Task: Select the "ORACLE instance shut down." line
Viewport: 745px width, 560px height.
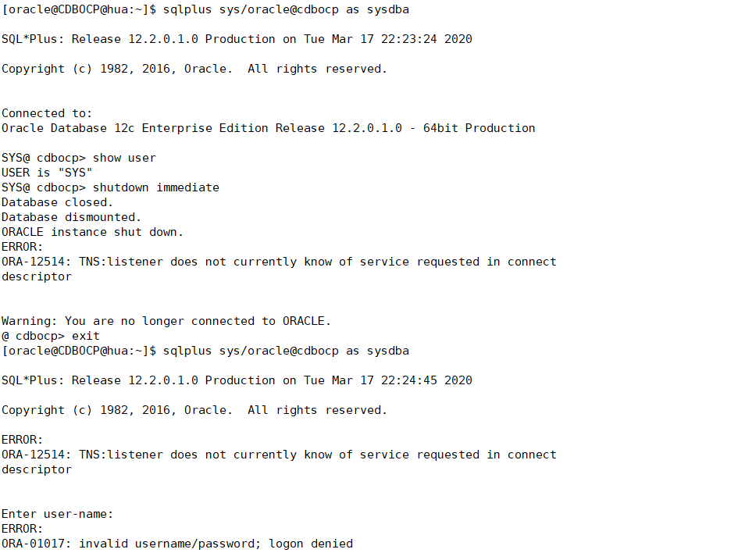Action: coord(92,232)
